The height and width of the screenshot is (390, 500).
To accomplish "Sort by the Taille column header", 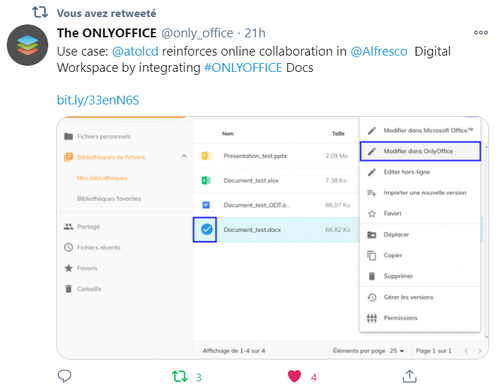I will point(338,134).
